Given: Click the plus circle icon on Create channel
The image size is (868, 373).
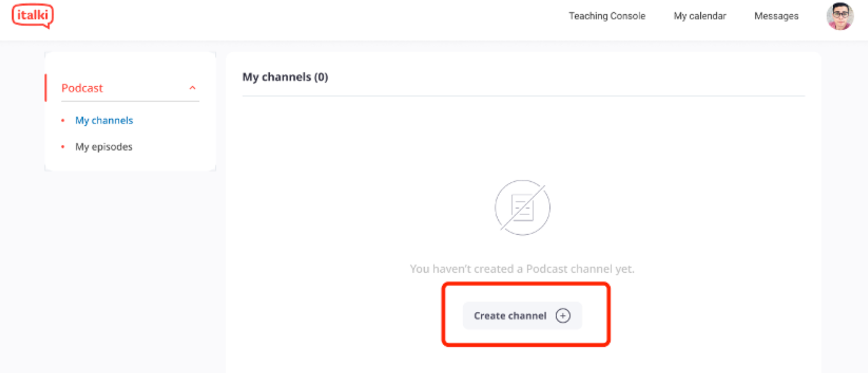Looking at the screenshot, I should click(563, 316).
